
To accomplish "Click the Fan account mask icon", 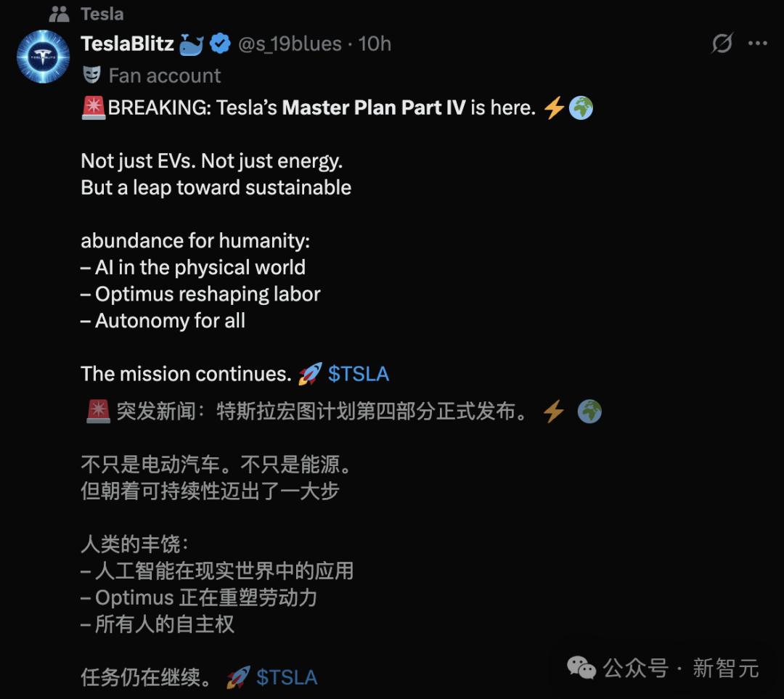I will point(91,75).
